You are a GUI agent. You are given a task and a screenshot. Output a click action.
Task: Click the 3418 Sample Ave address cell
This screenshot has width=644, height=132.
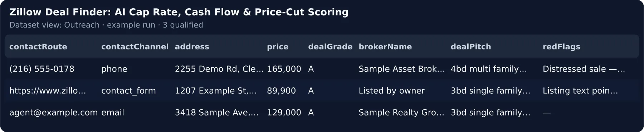pyautogui.click(x=216, y=113)
